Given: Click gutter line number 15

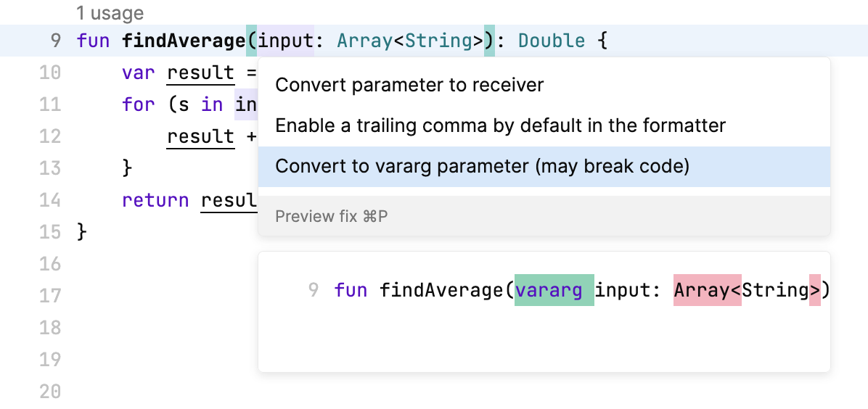Looking at the screenshot, I should click(x=49, y=232).
